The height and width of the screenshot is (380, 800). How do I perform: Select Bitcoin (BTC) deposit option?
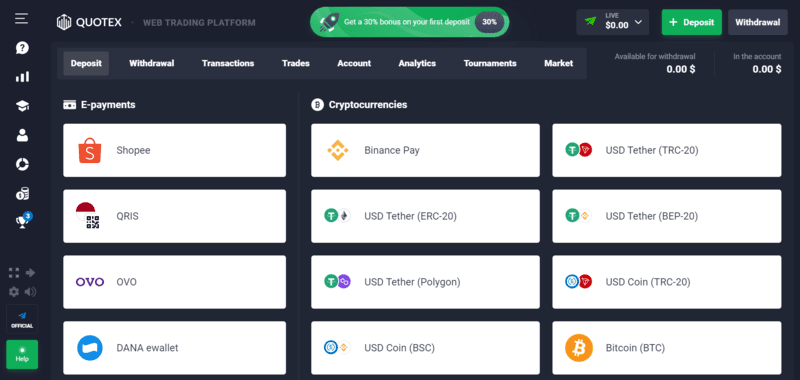pyautogui.click(x=667, y=348)
